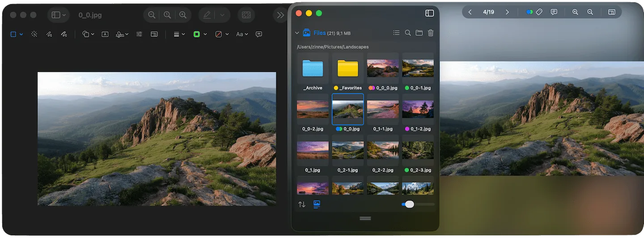
Task: Zoom out using the viewer toolbar
Action: pos(590,12)
